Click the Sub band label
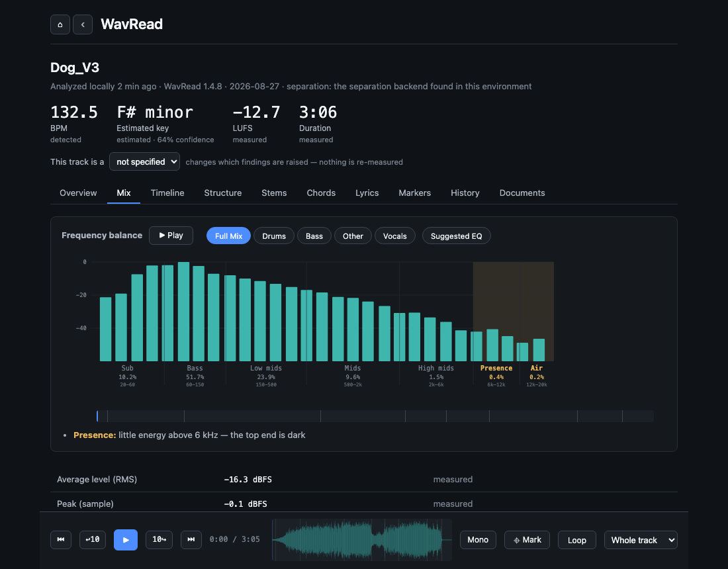Image resolution: width=728 pixels, height=569 pixels. 127,368
